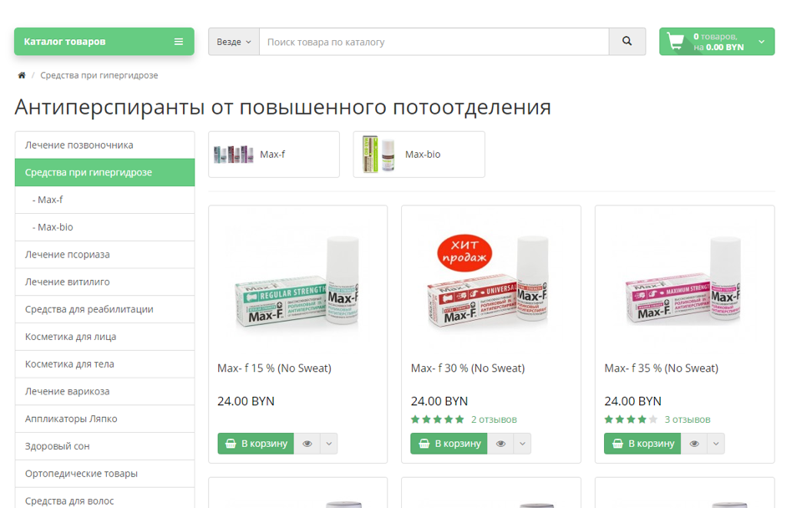
Task: Click the 0 товаров cart total text
Action: [718, 42]
